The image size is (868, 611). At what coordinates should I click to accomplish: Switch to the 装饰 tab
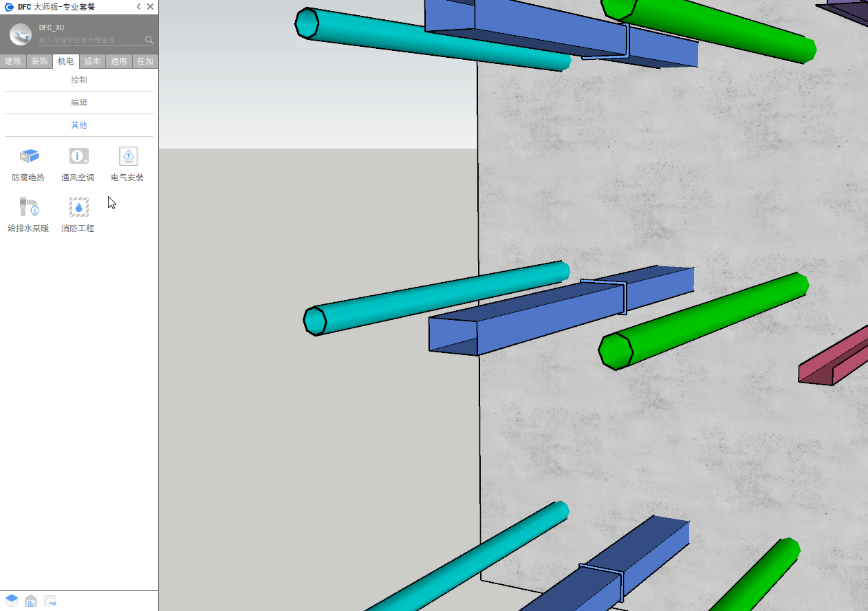(39, 61)
